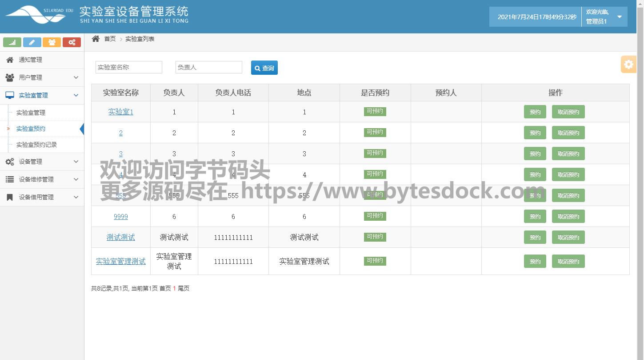Focus the 实验室名称 search input field

129,67
